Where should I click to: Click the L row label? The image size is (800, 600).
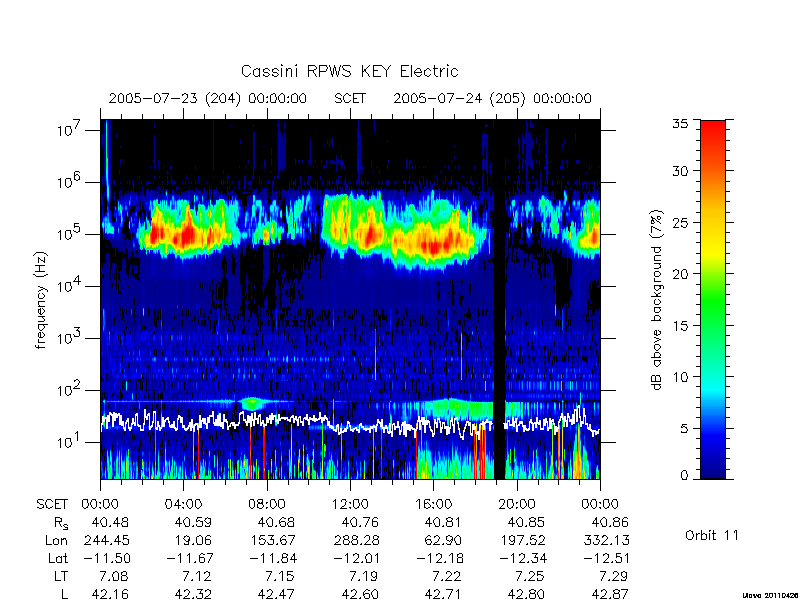(65, 594)
